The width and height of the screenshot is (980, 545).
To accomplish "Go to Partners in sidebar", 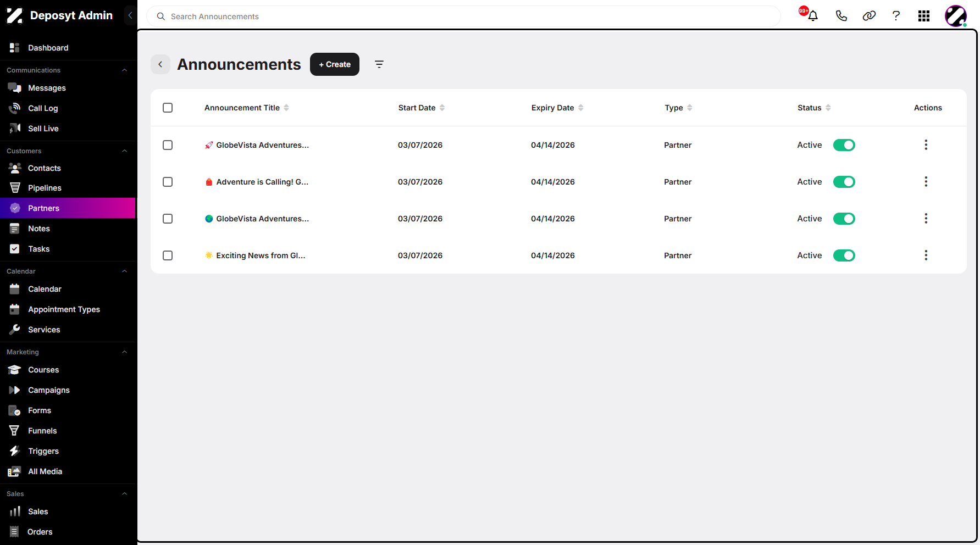I will [x=68, y=208].
